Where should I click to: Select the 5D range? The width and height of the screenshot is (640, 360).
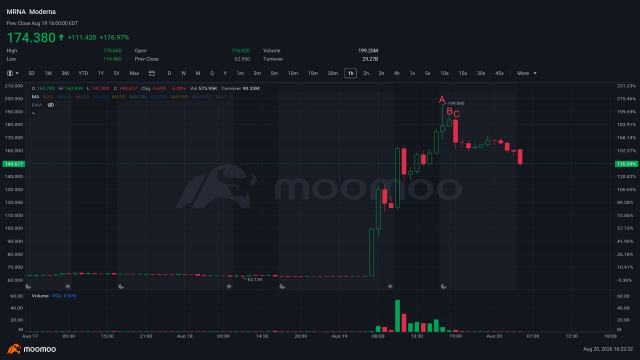[x=31, y=73]
